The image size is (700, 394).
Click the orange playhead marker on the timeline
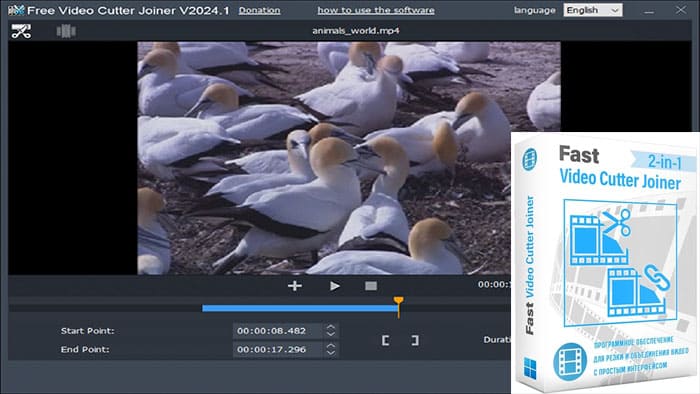(399, 307)
